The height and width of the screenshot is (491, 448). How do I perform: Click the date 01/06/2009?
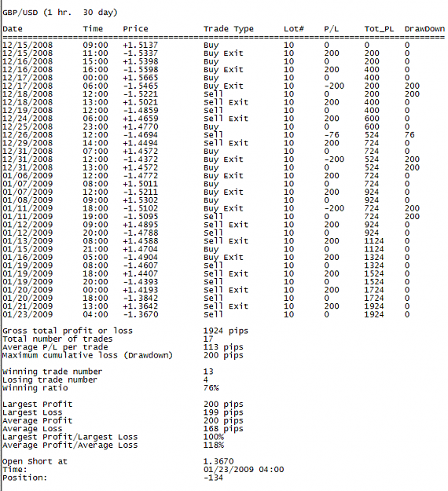[28, 176]
